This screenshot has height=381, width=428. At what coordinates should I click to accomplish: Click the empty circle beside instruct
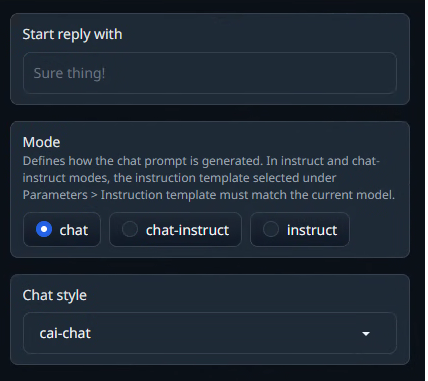point(271,229)
